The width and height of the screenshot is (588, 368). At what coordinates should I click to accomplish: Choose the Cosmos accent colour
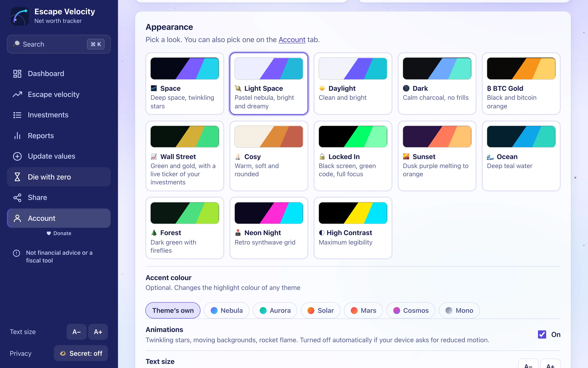pyautogui.click(x=411, y=310)
